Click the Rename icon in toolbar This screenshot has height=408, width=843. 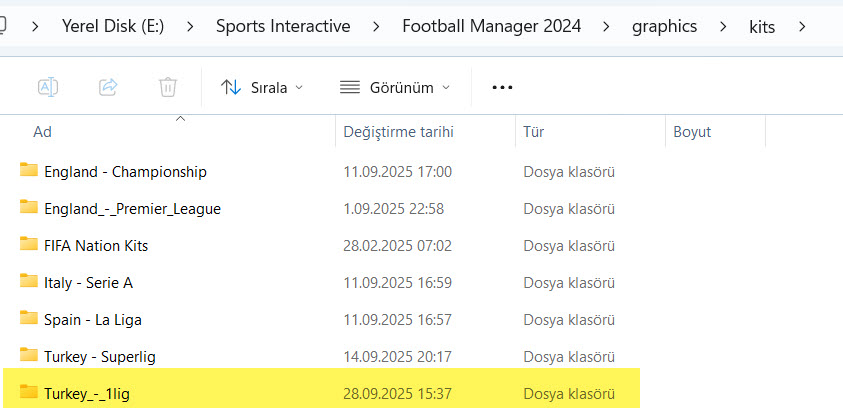(x=47, y=87)
